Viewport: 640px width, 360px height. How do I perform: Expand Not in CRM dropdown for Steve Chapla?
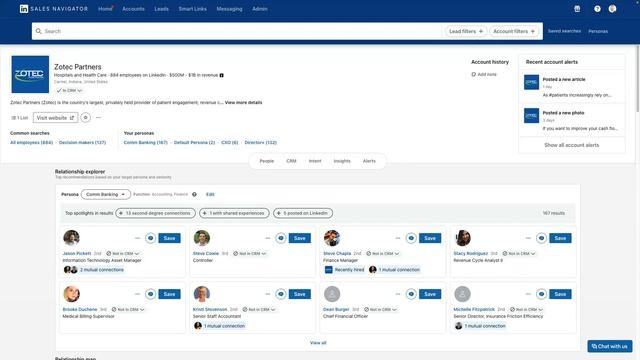(382, 253)
